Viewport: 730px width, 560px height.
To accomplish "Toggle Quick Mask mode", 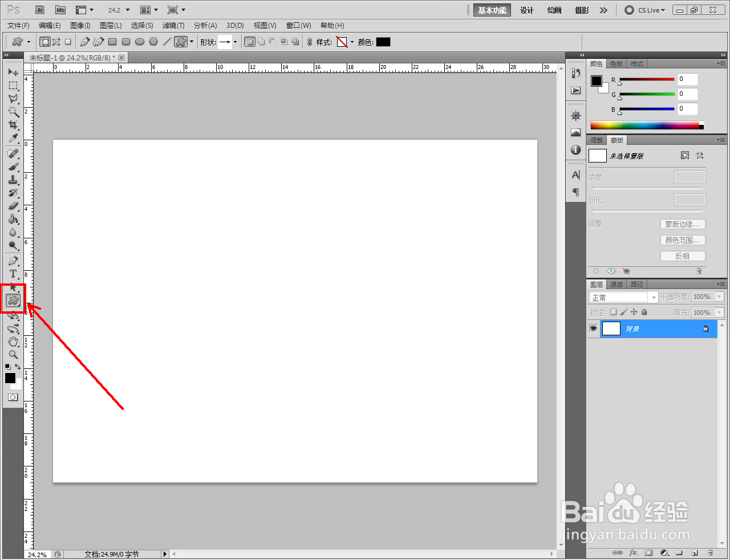I will (13, 397).
